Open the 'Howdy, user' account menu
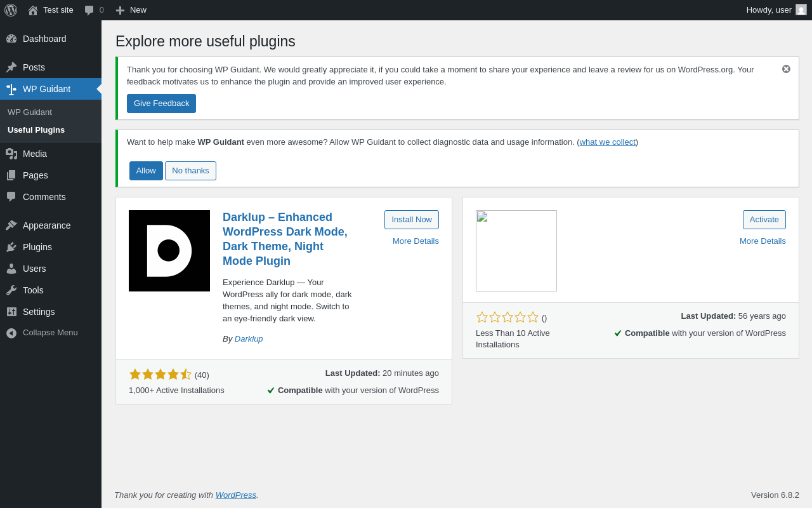This screenshot has height=508, width=812. click(x=776, y=10)
